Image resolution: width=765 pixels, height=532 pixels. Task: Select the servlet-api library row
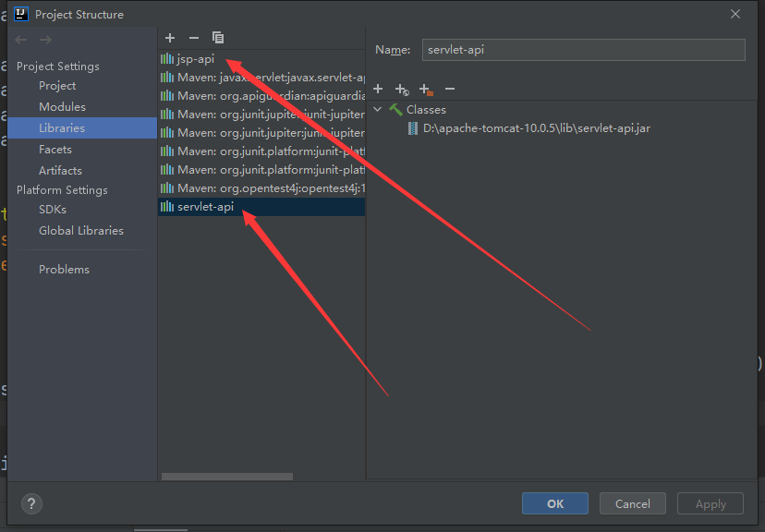(261, 207)
